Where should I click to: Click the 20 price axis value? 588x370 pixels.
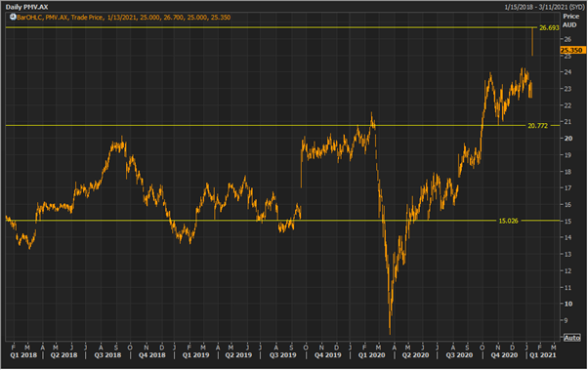(x=568, y=139)
